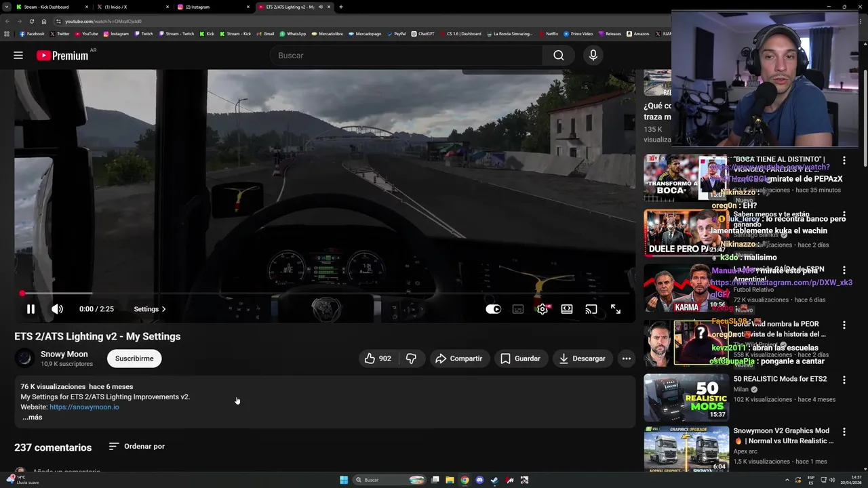The image size is (868, 488).
Task: Open the apps grid icon in bookmarks bar
Action: pyautogui.click(x=7, y=34)
